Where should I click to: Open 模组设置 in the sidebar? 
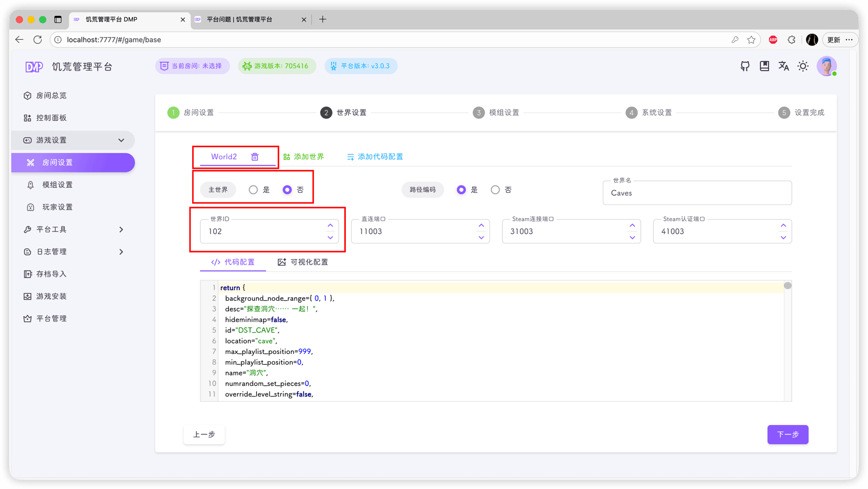point(57,185)
